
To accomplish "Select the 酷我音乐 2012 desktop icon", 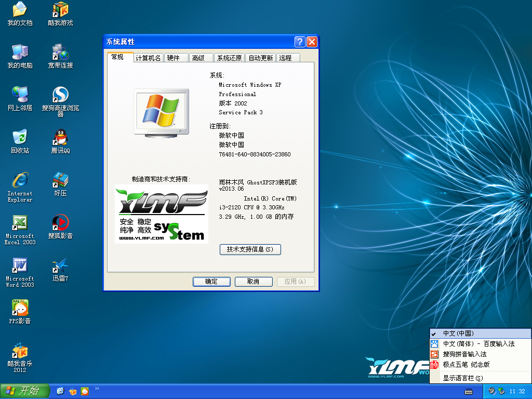I will point(20,357).
